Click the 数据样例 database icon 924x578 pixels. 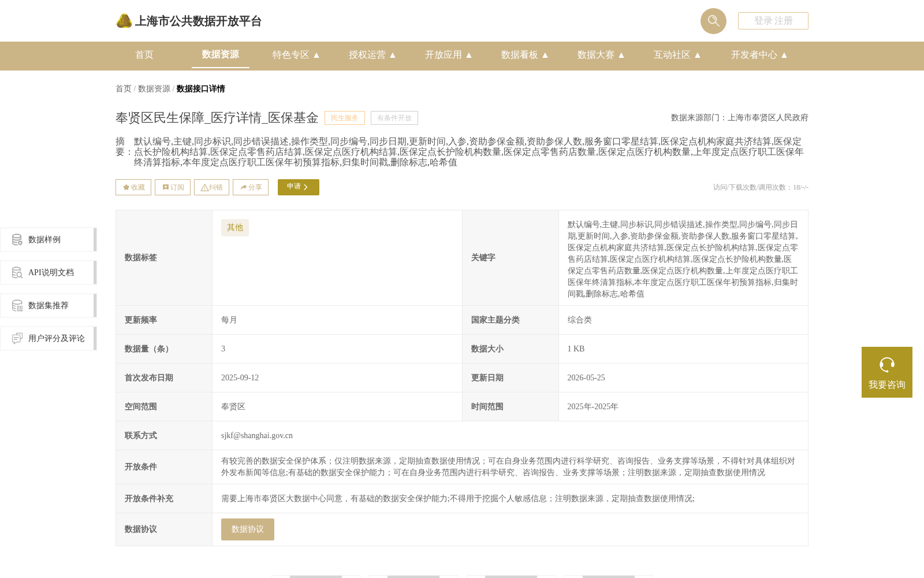(17, 239)
